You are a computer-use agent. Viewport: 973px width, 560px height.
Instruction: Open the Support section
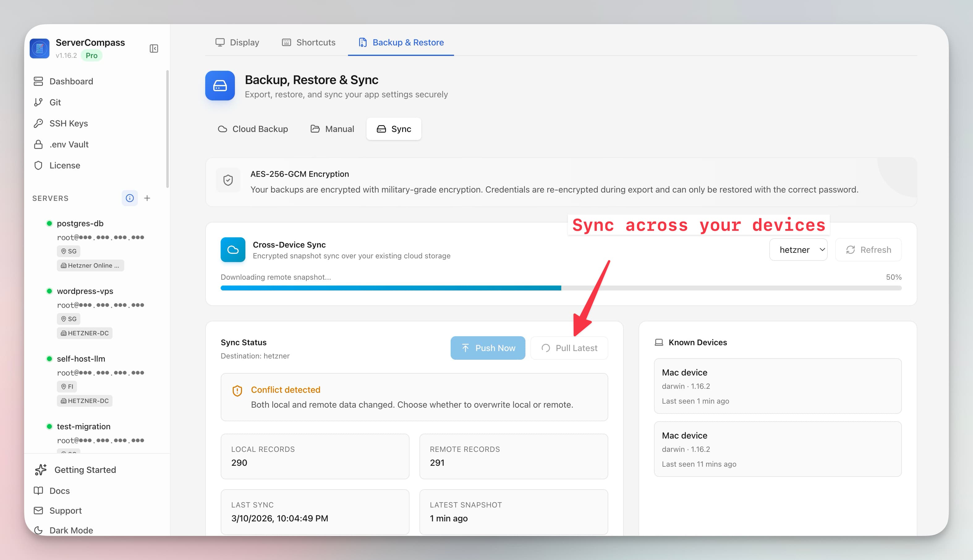coord(65,510)
